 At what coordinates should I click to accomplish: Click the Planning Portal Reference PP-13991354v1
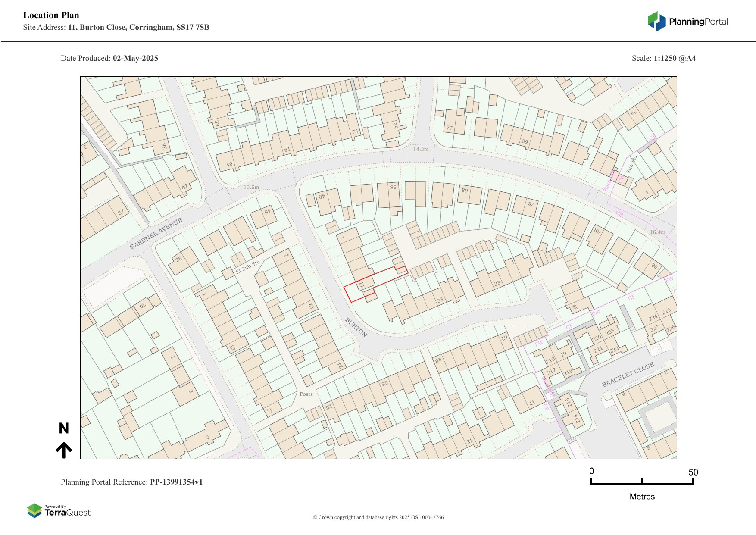(131, 482)
